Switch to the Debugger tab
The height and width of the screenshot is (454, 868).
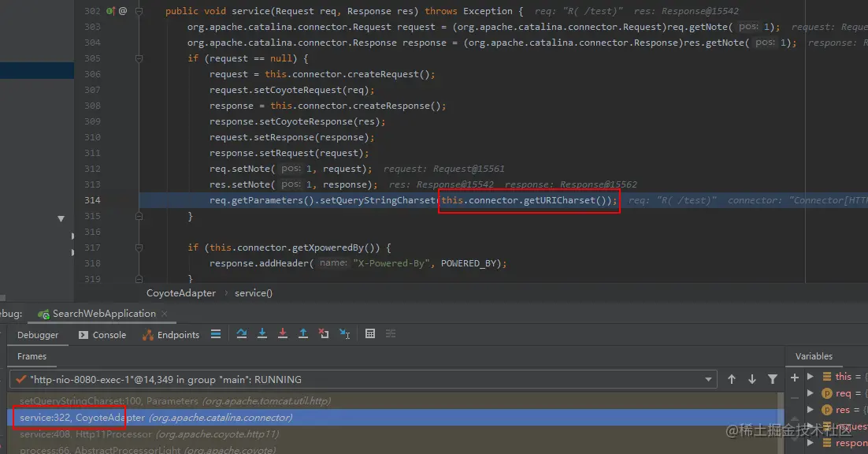point(38,335)
